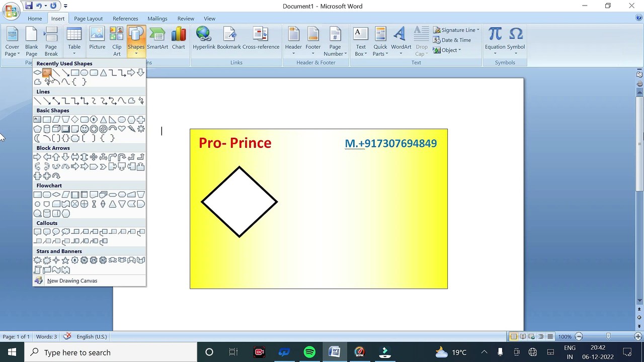
Task: Open the Equation dropdown
Action: coord(495,41)
